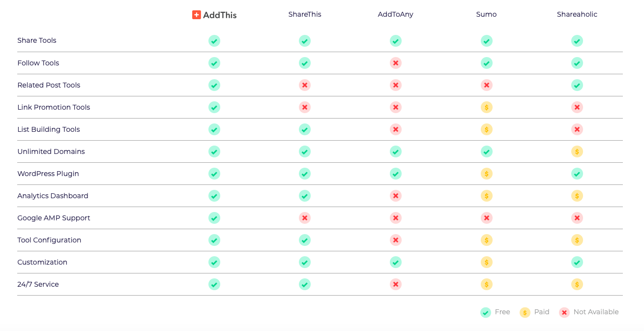Click Shareaholic Related Post Tools check icon
The height and width of the screenshot is (331, 644).
click(x=577, y=85)
